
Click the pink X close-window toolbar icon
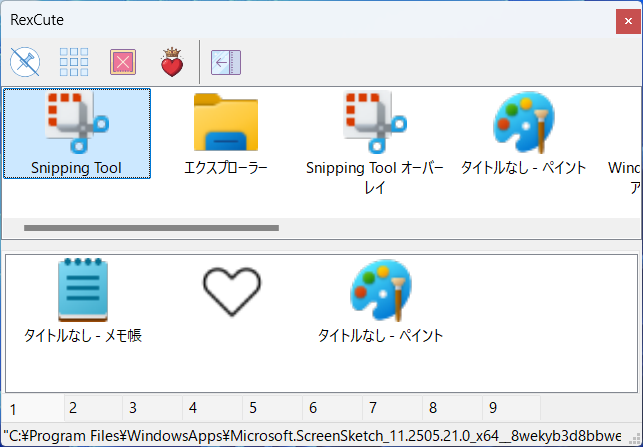[123, 62]
